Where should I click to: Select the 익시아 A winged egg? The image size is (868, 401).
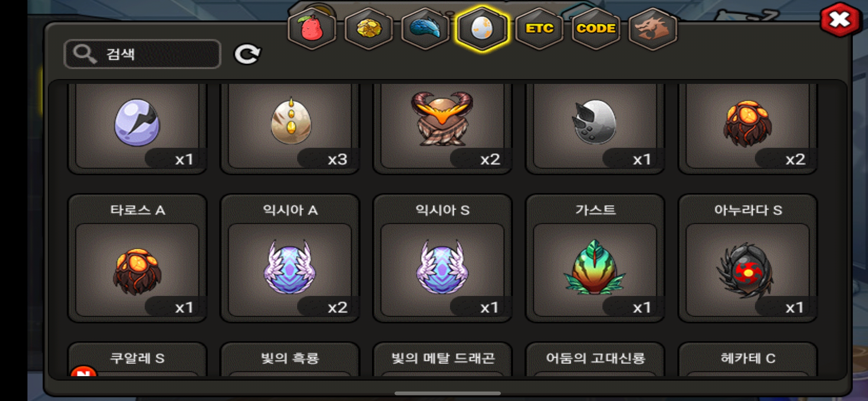click(290, 258)
